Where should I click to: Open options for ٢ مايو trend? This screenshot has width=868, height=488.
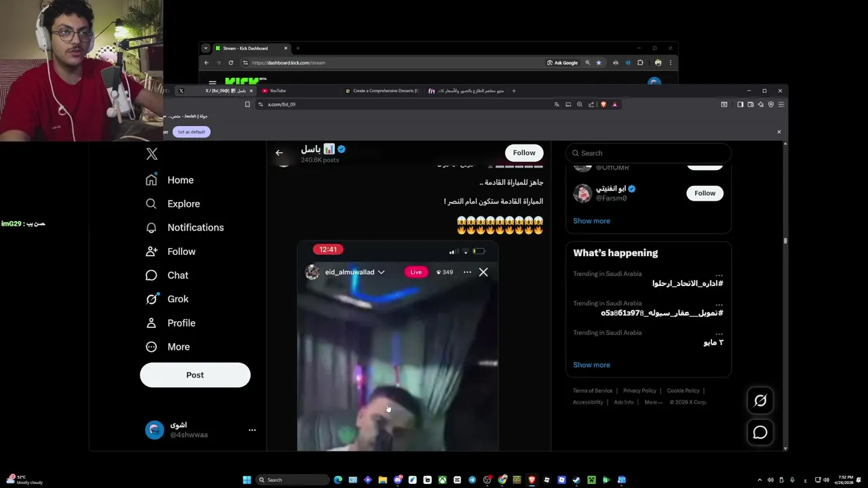[x=719, y=333]
